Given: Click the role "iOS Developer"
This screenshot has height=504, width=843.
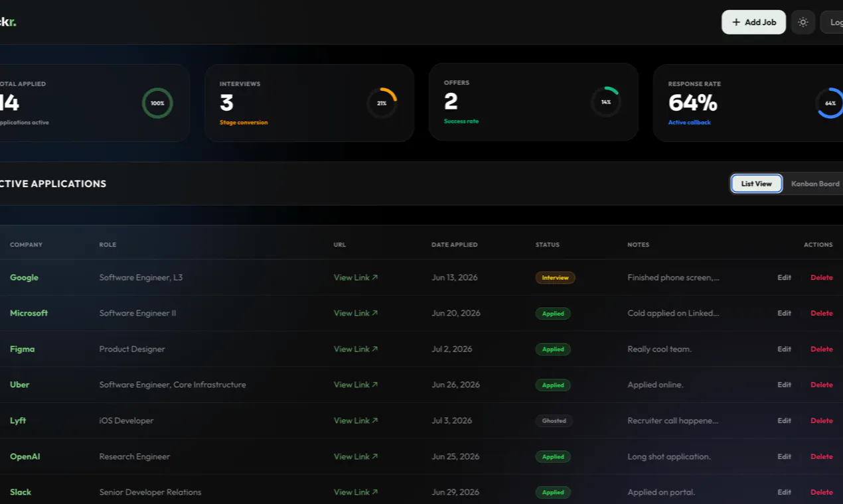Looking at the screenshot, I should coord(126,420).
